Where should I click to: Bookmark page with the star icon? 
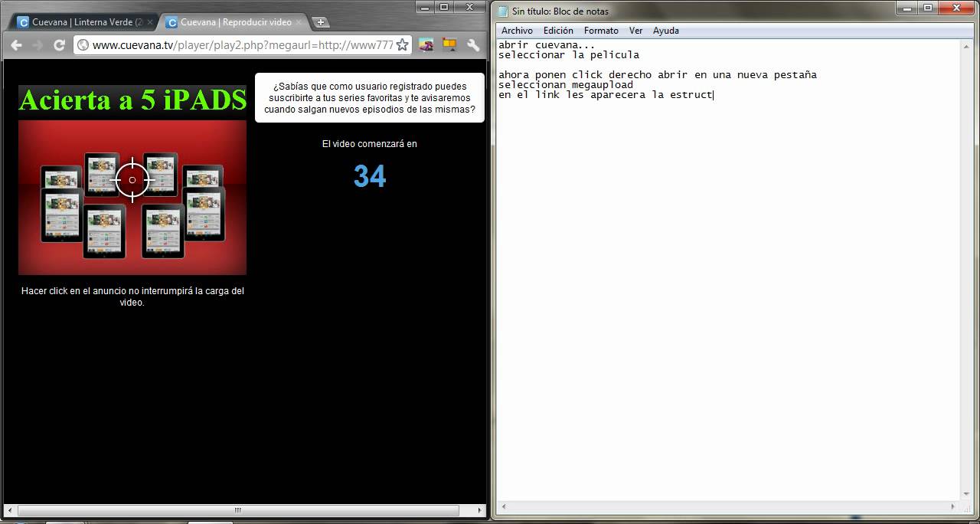click(402, 45)
